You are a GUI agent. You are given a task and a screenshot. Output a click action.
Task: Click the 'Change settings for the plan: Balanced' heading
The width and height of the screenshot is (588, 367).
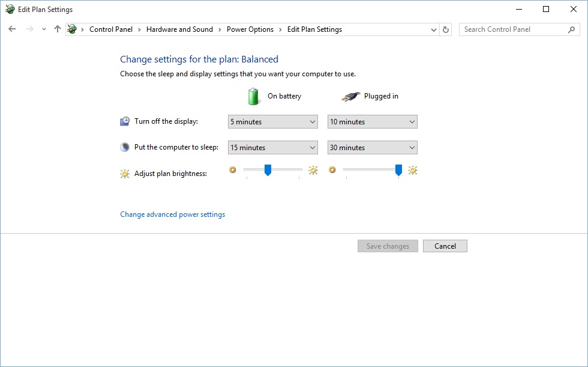[199, 59]
